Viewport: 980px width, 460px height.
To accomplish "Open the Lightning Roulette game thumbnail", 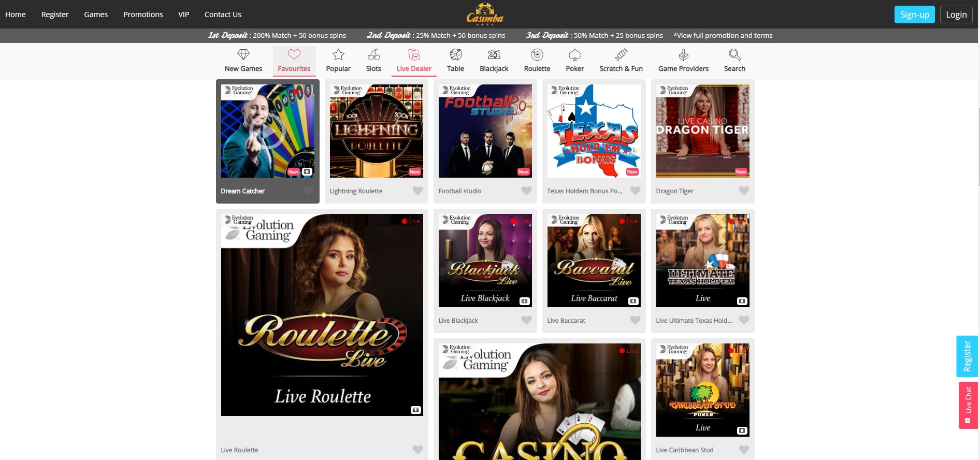I will coord(377,131).
